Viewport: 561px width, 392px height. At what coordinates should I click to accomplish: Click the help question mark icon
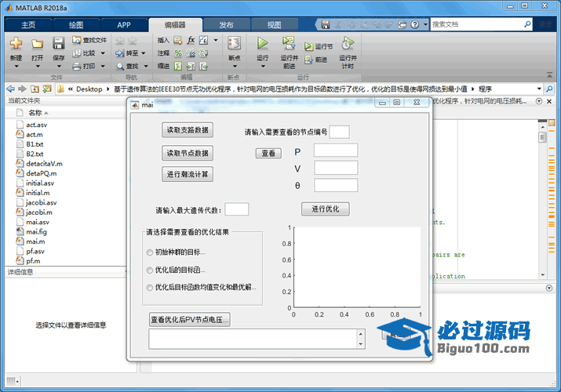[414, 24]
